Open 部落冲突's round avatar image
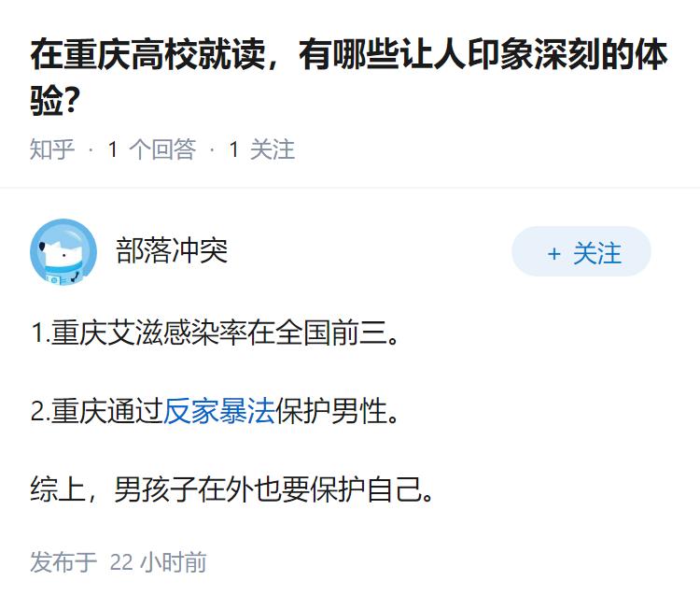The image size is (700, 609). click(63, 252)
